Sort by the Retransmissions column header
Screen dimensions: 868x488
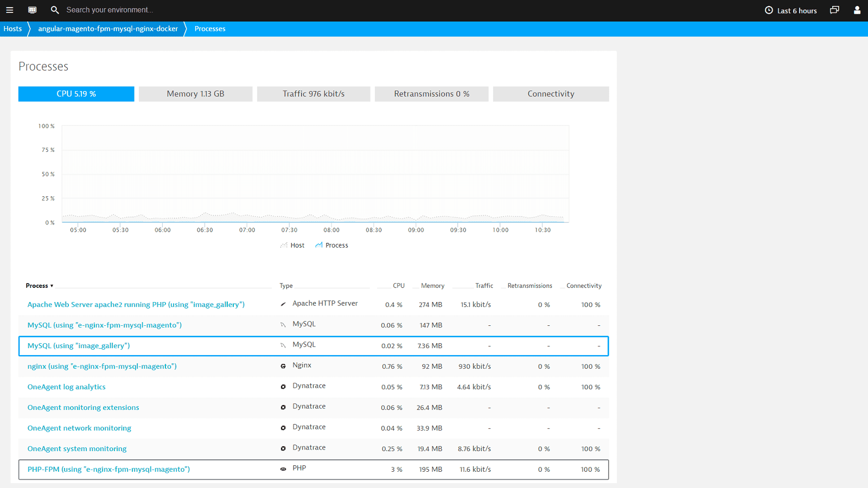(x=529, y=286)
